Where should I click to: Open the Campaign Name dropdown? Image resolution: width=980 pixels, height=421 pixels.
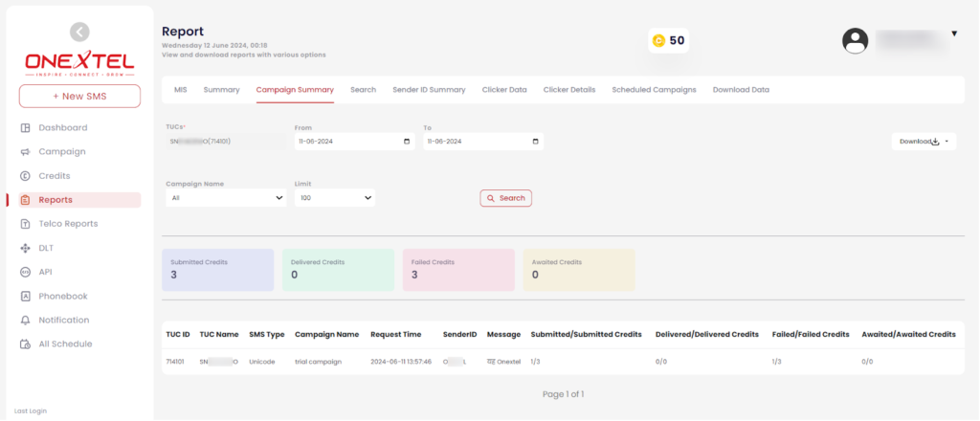pyautogui.click(x=226, y=198)
